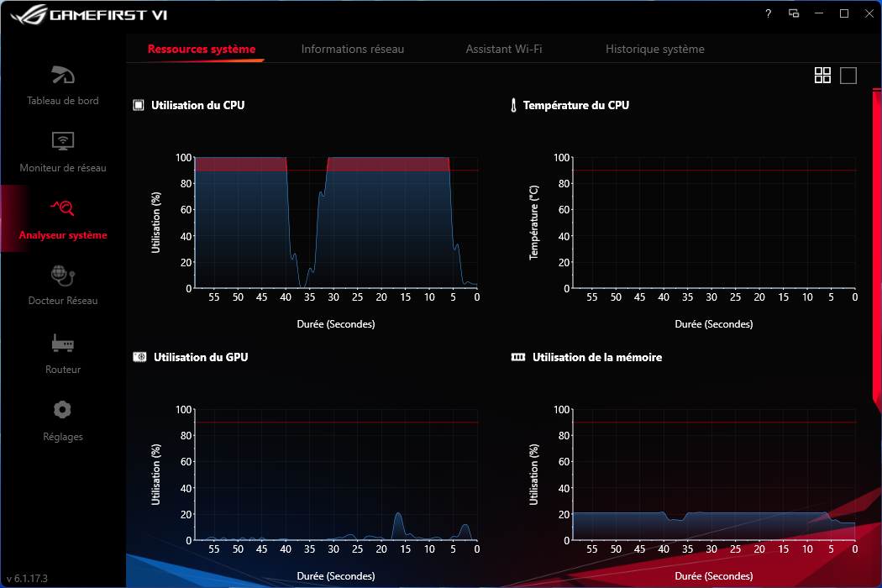This screenshot has width=882, height=588.
Task: Click the Température du CPU heading
Action: pyautogui.click(x=576, y=105)
